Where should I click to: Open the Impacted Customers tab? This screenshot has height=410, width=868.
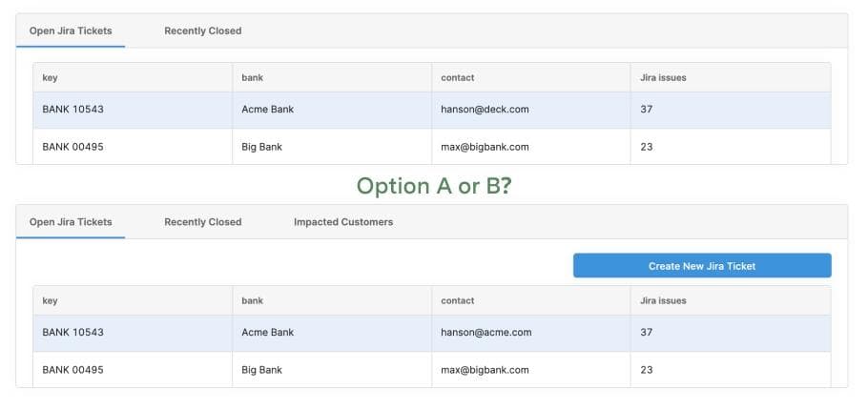[x=342, y=222]
